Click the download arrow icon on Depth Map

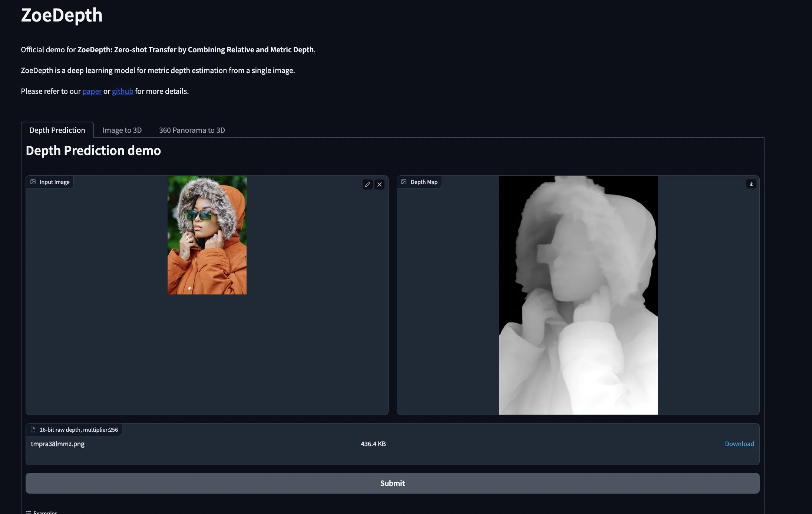(751, 184)
